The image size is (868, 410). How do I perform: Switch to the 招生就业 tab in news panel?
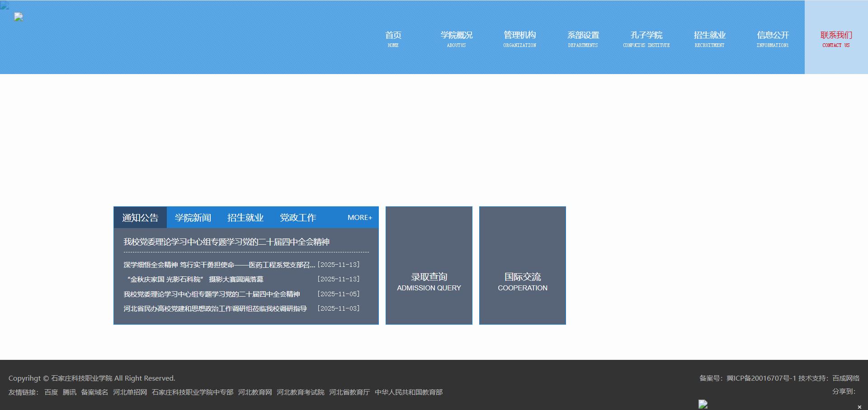pos(245,218)
